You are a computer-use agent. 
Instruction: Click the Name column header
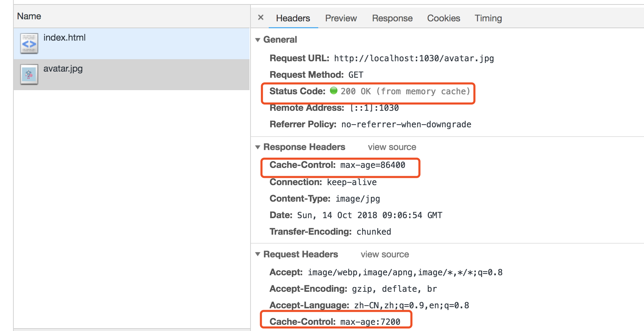click(29, 16)
